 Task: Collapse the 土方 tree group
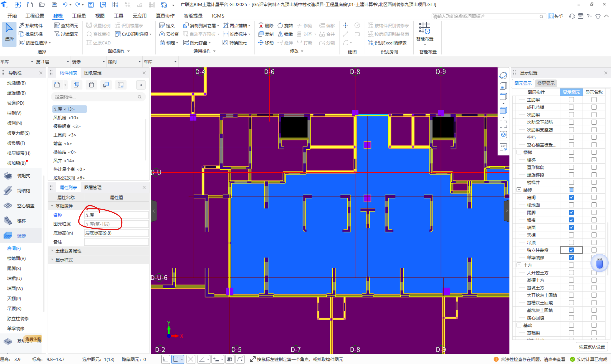click(x=519, y=265)
